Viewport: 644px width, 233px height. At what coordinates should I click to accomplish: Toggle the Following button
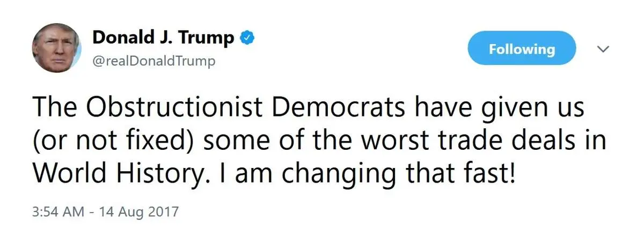pos(522,49)
